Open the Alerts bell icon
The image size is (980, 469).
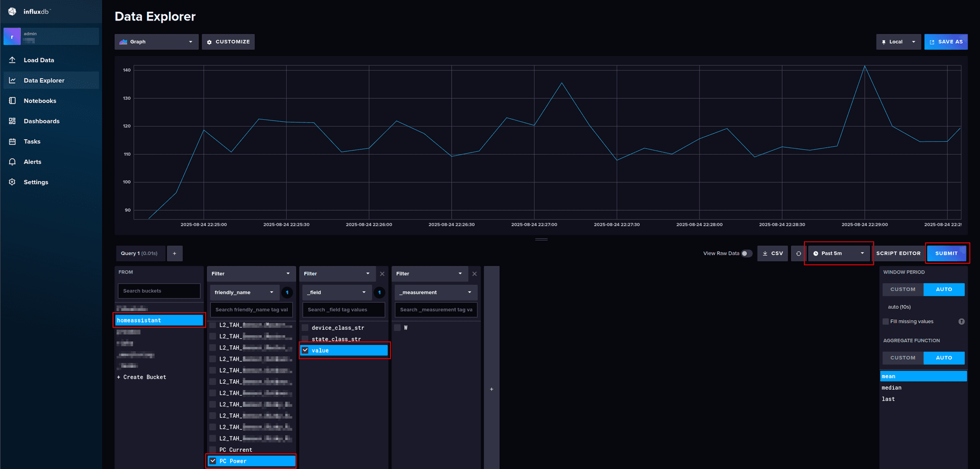(x=12, y=161)
